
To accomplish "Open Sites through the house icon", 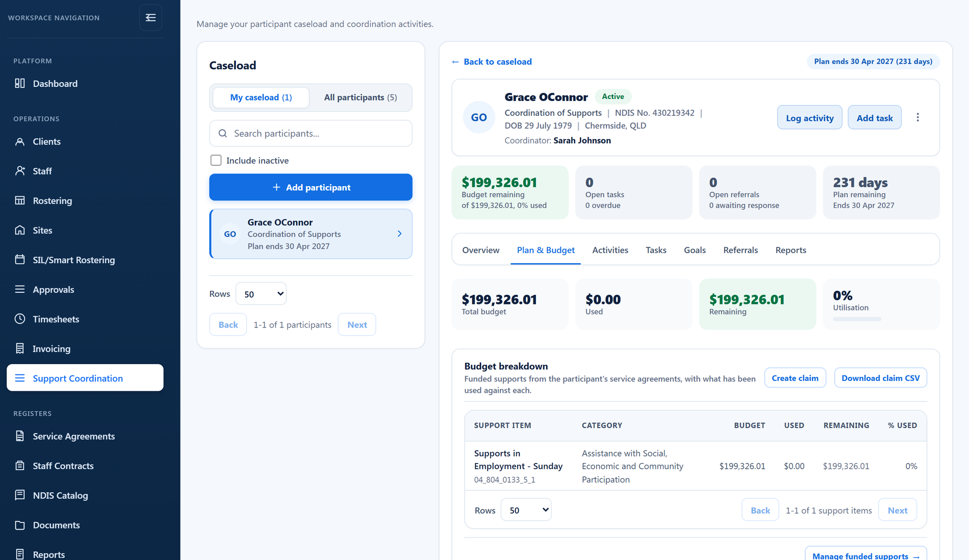I will click(x=20, y=230).
